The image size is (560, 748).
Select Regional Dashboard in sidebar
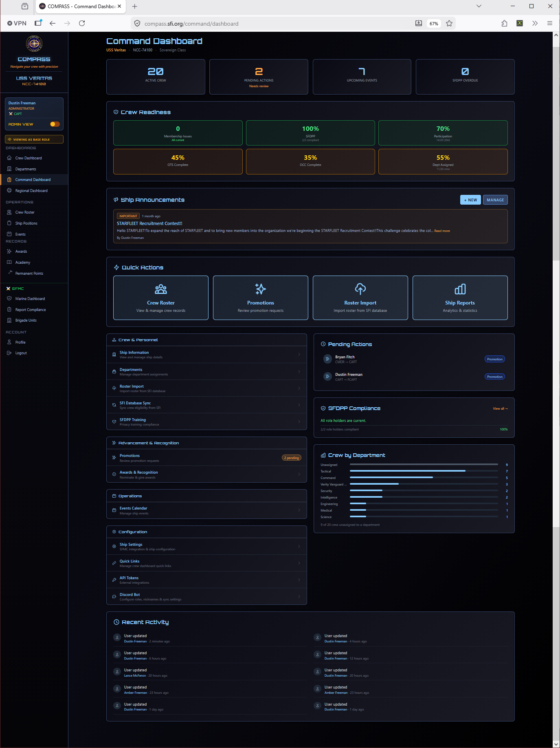(x=31, y=191)
